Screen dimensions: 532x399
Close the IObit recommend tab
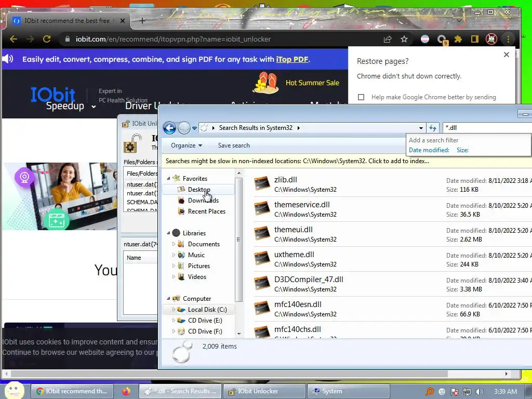[x=123, y=21]
